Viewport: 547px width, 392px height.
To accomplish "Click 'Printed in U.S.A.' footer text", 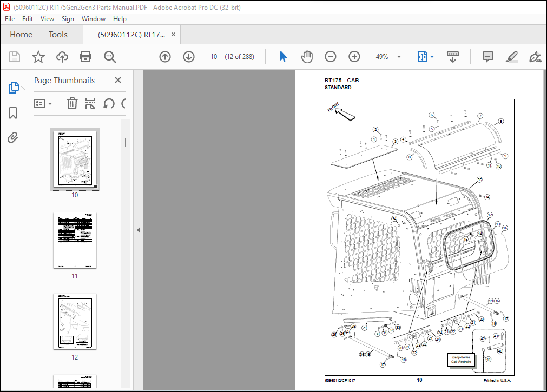I will [497, 381].
